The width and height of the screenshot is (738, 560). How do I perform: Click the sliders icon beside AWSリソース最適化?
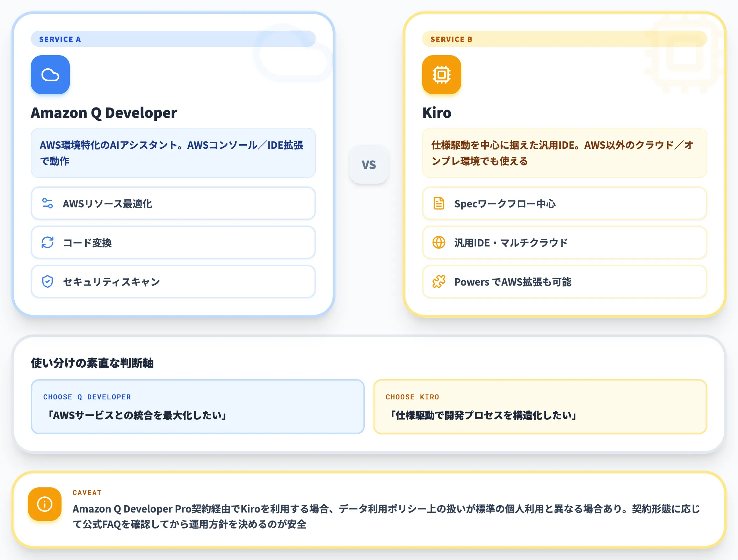[48, 203]
